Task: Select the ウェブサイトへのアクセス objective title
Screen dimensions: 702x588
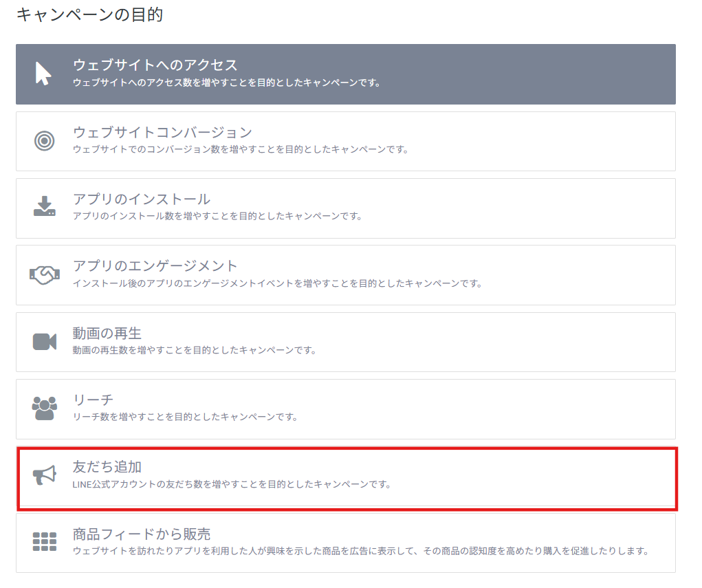Action: 155,65
